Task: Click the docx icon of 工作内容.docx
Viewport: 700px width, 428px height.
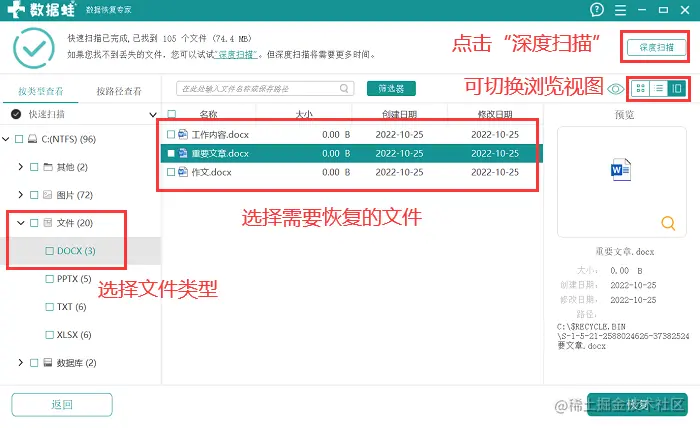Action: coord(183,134)
